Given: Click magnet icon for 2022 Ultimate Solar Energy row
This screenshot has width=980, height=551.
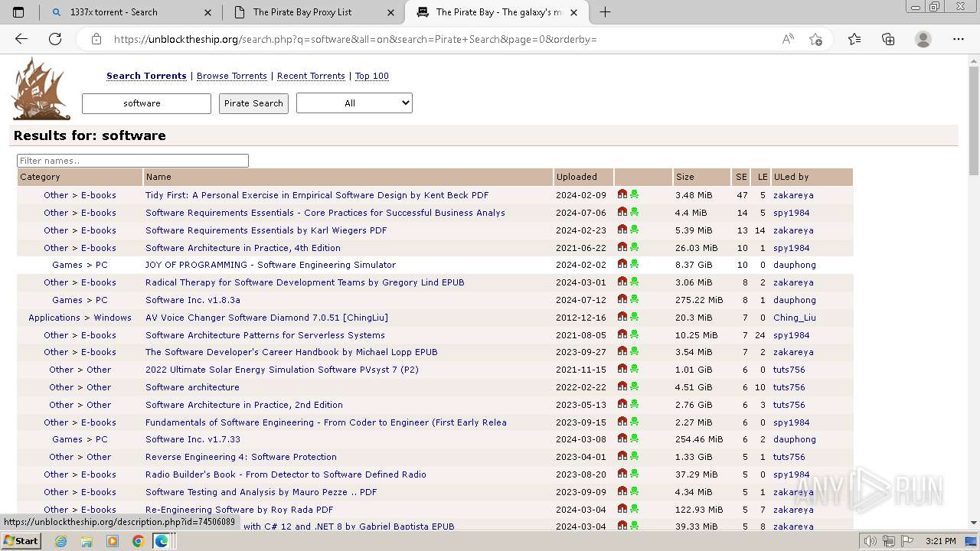Looking at the screenshot, I should (622, 369).
